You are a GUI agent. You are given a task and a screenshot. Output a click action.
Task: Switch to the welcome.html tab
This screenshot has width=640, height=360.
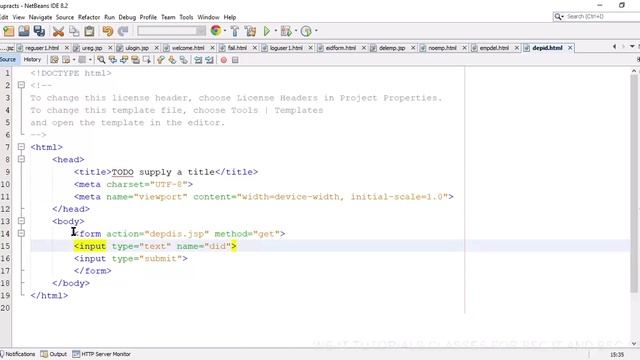point(188,48)
